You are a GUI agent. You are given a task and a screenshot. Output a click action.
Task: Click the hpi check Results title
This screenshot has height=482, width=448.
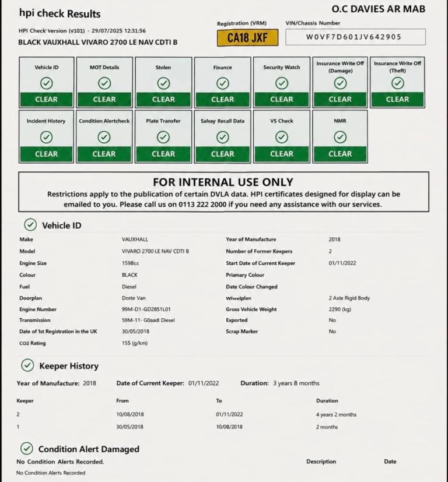(60, 13)
